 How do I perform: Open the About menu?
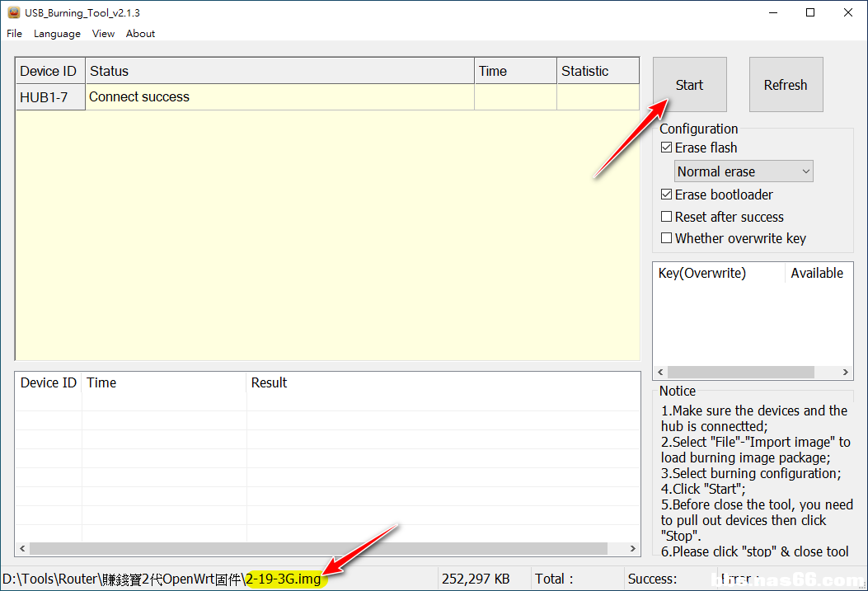(140, 34)
